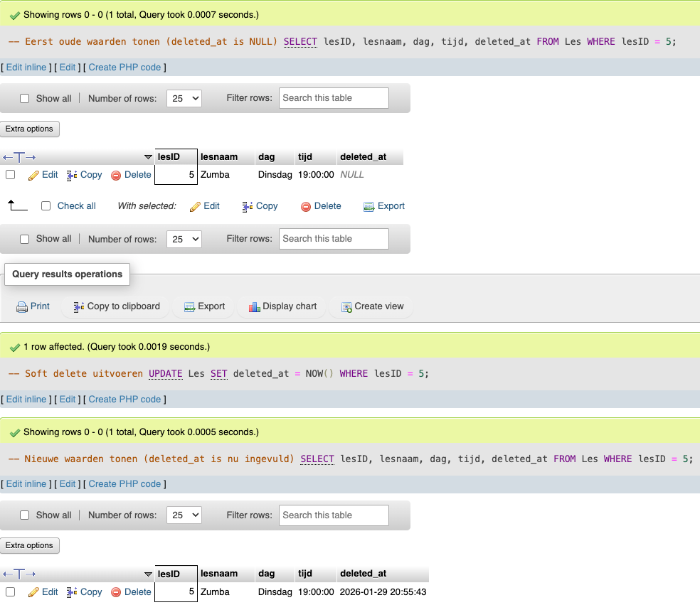
Task: Select the first Zumba row checkbox
Action: (x=11, y=175)
